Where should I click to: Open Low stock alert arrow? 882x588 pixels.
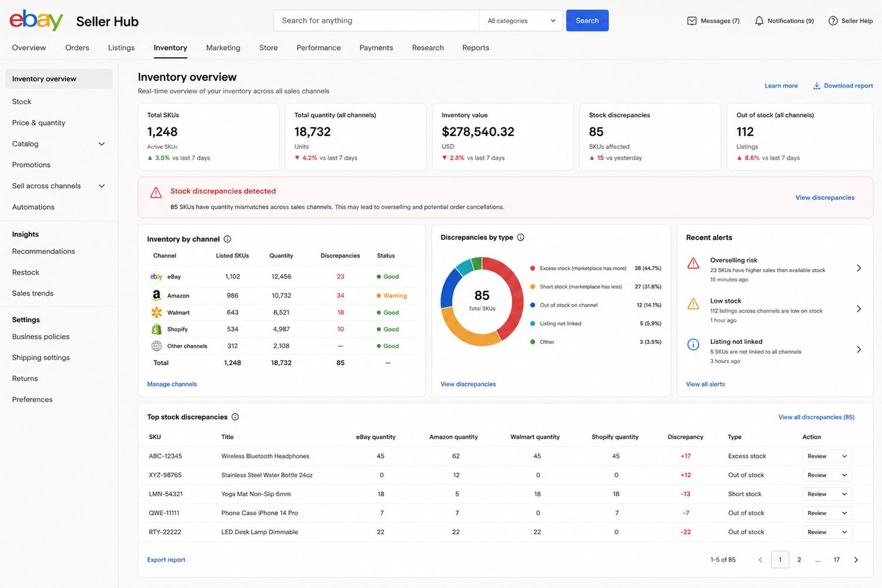[858, 309]
